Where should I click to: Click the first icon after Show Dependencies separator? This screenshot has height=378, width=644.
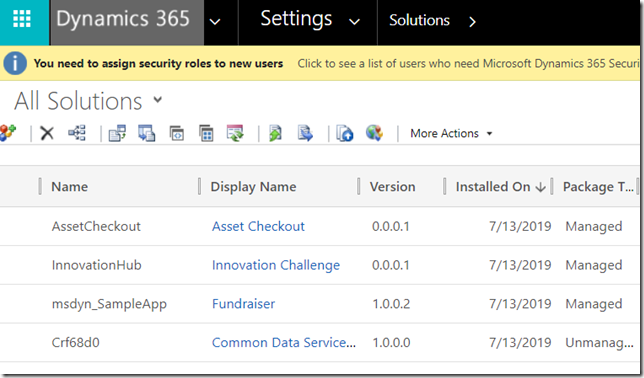(x=117, y=133)
